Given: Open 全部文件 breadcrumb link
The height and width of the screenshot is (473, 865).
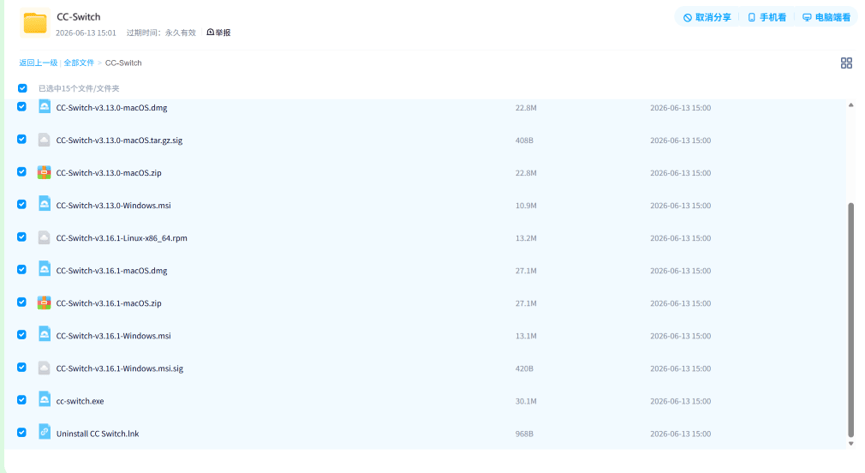Looking at the screenshot, I should click(x=79, y=63).
